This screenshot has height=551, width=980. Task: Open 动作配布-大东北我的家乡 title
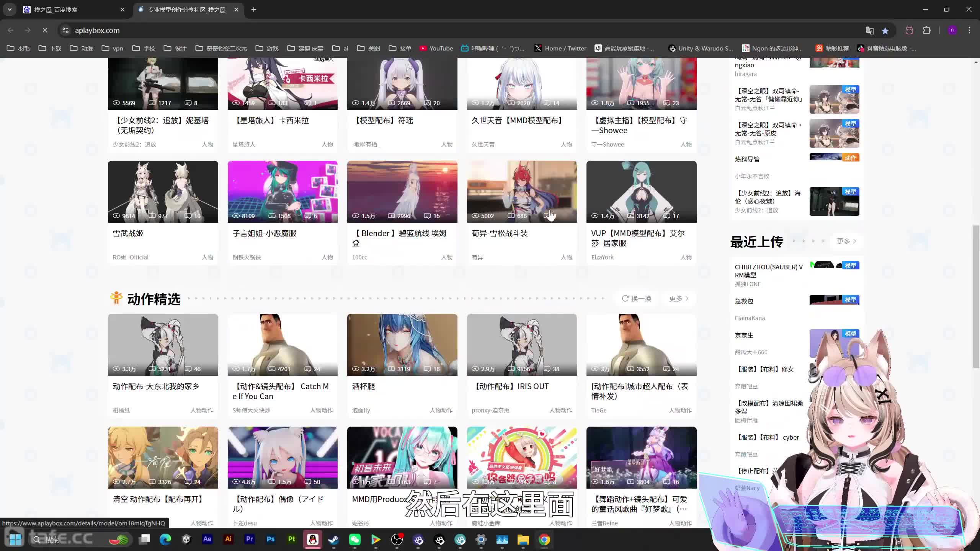tap(156, 386)
